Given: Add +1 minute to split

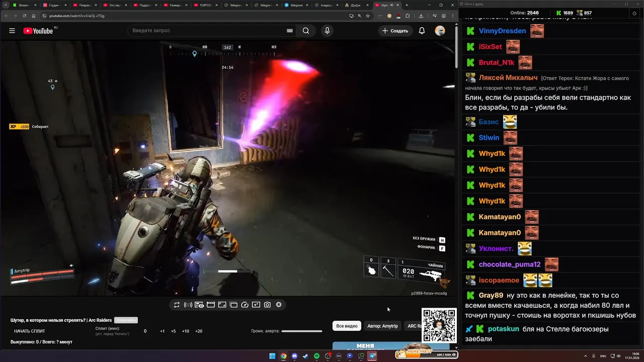Looking at the screenshot, I should coord(163,331).
